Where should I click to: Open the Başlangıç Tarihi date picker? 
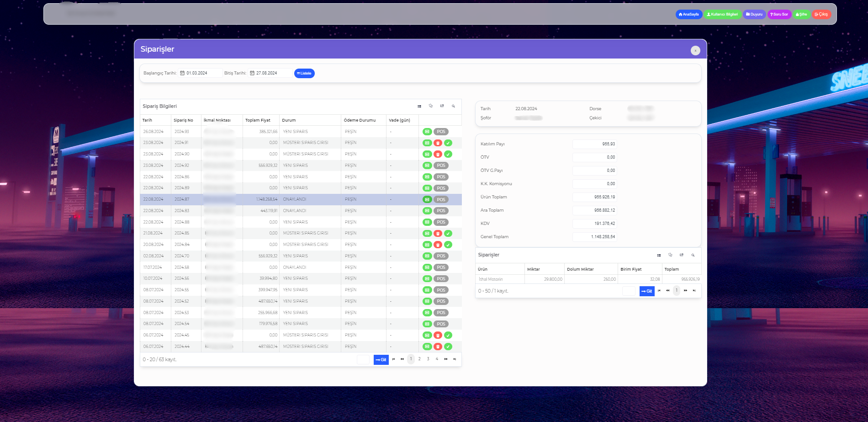click(x=182, y=73)
